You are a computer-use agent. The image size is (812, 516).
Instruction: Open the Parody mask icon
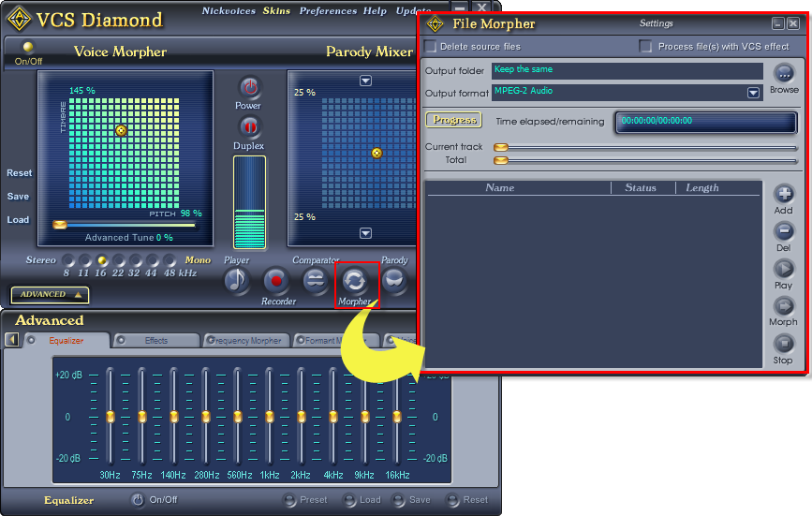(394, 280)
